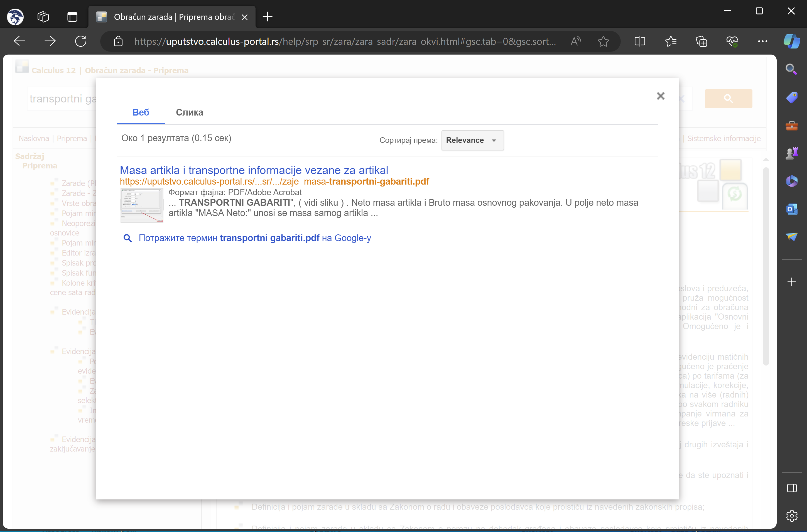This screenshot has width=807, height=532.
Task: Close the search results overlay
Action: pyautogui.click(x=660, y=96)
